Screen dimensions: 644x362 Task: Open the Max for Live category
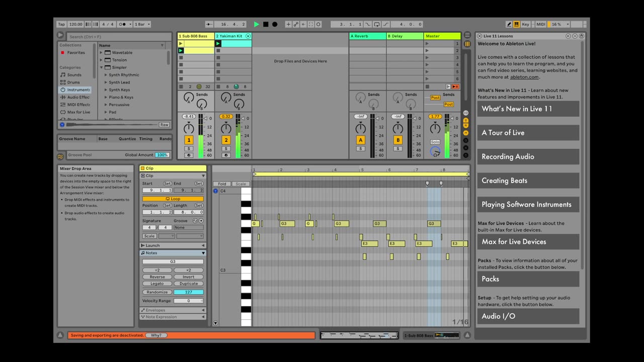(x=75, y=112)
